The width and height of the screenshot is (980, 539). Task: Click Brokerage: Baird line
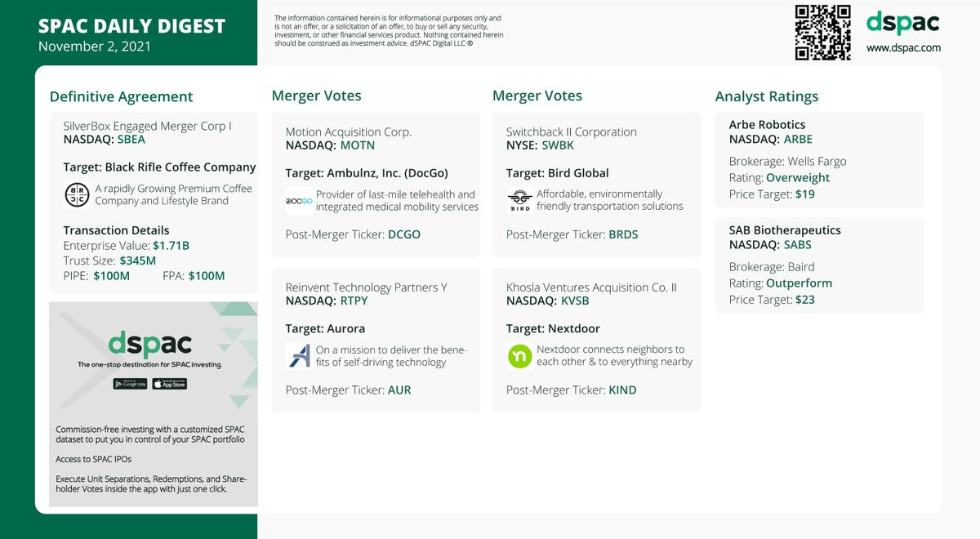pyautogui.click(x=772, y=266)
